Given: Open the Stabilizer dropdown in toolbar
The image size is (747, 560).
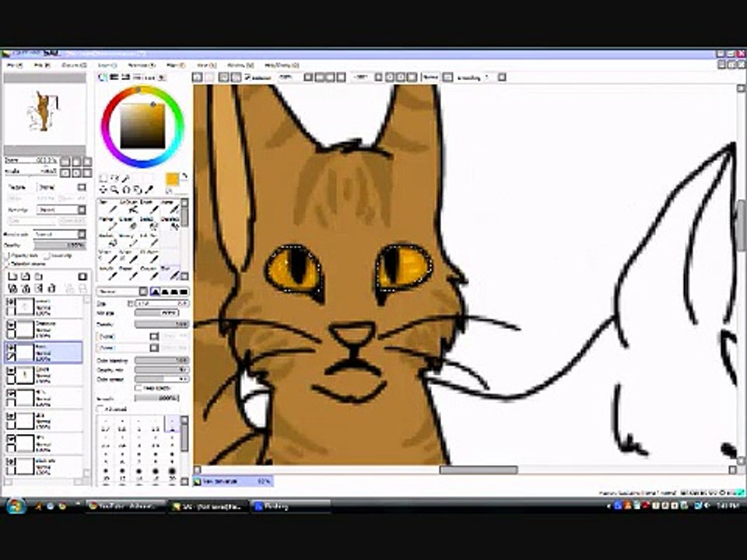Looking at the screenshot, I should point(502,77).
